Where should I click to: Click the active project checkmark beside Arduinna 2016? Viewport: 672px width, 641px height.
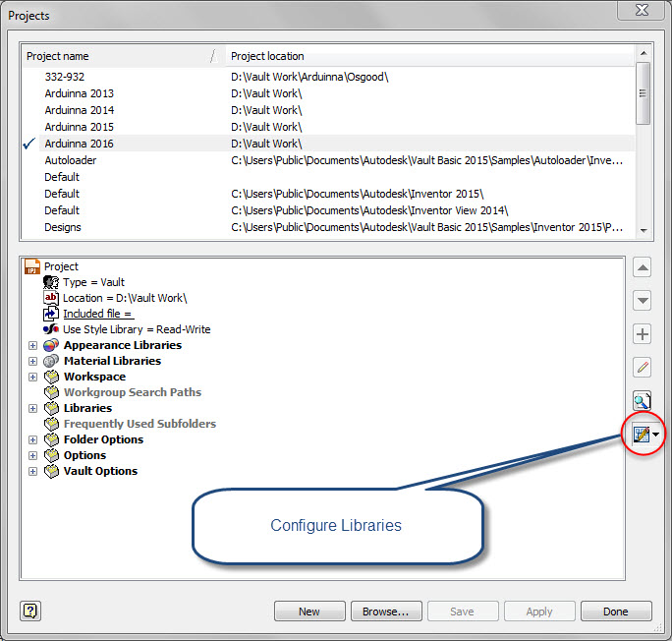29,144
